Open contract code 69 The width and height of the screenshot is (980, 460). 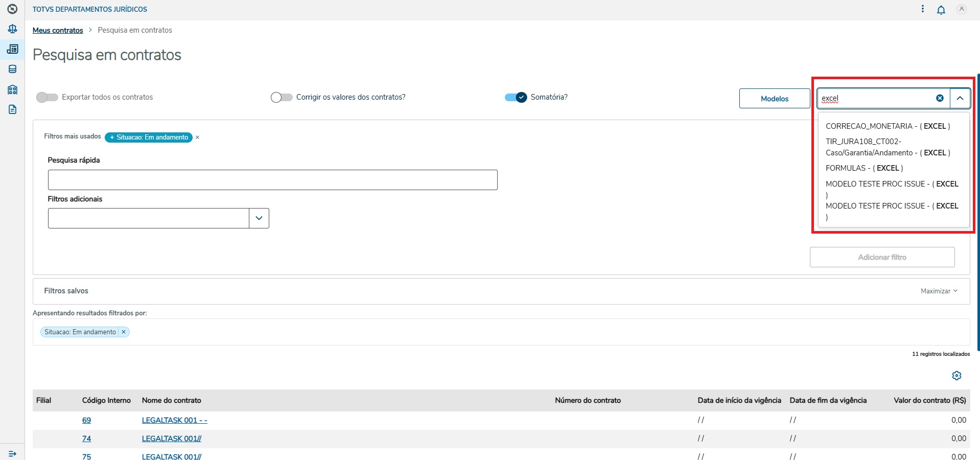(x=86, y=420)
